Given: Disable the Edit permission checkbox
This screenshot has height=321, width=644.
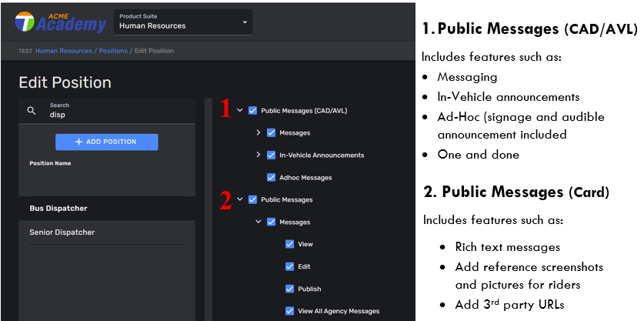Looking at the screenshot, I should point(289,266).
